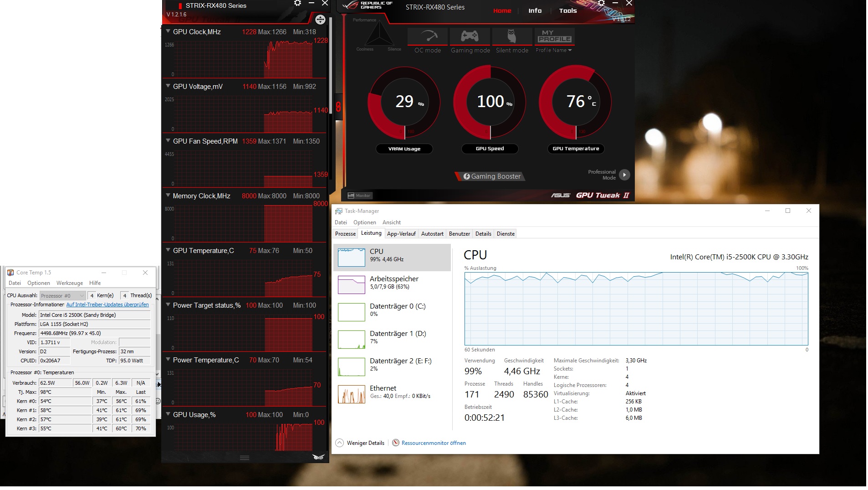Viewport: 868px width, 490px height.
Task: Switch to the Benutzer tab
Action: tap(460, 234)
